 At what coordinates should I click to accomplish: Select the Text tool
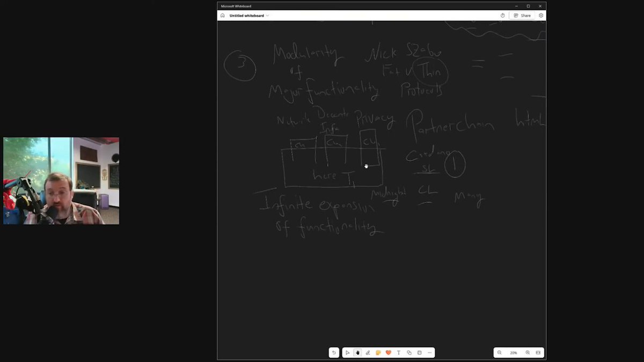coord(399,352)
